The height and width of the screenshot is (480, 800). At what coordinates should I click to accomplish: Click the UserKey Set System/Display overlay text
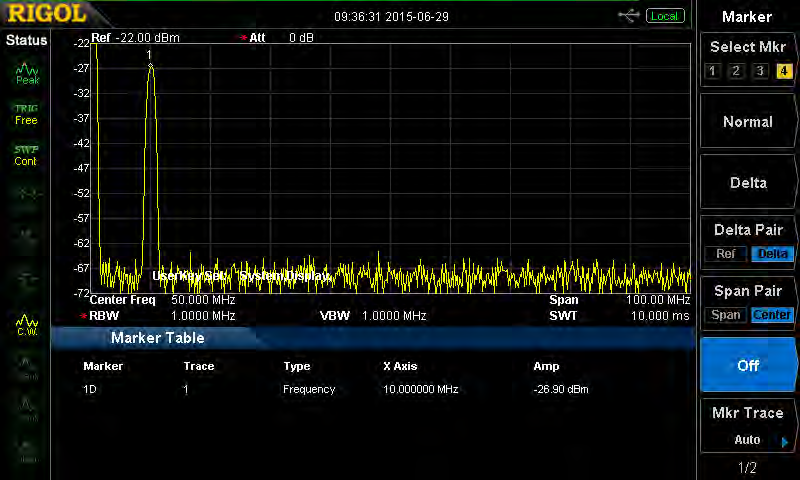click(241, 276)
